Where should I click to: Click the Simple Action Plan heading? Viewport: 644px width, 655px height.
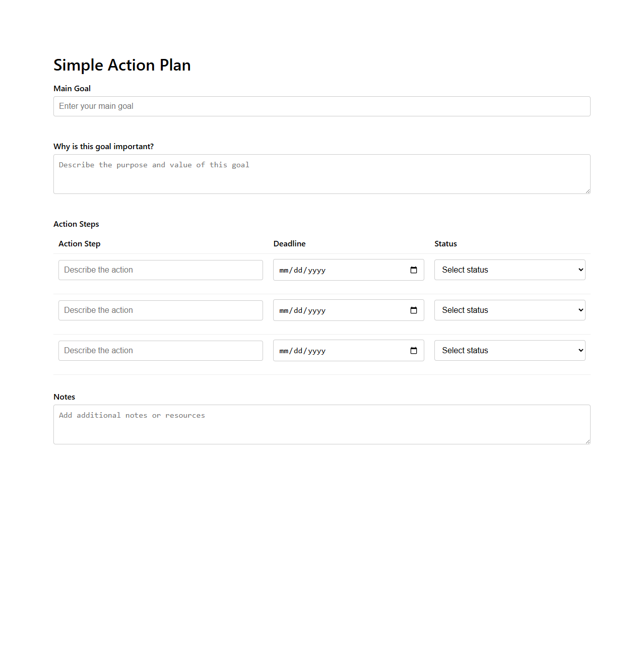coord(122,65)
